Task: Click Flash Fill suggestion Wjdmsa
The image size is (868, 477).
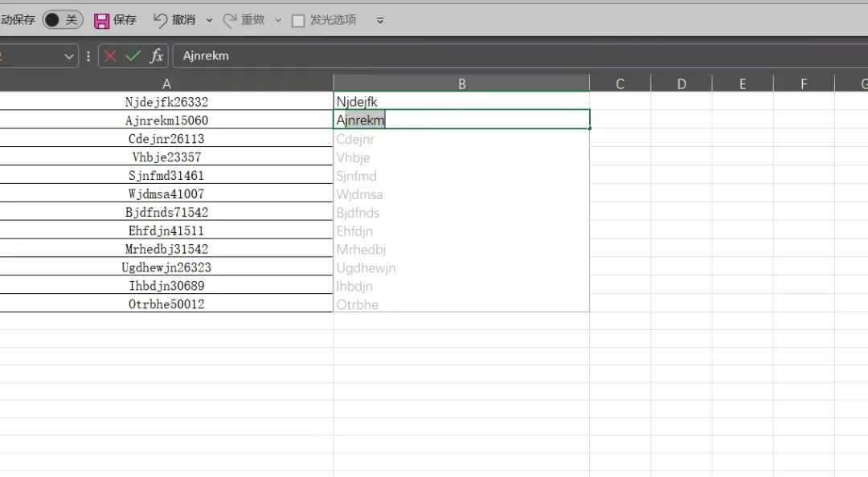Action: tap(461, 194)
